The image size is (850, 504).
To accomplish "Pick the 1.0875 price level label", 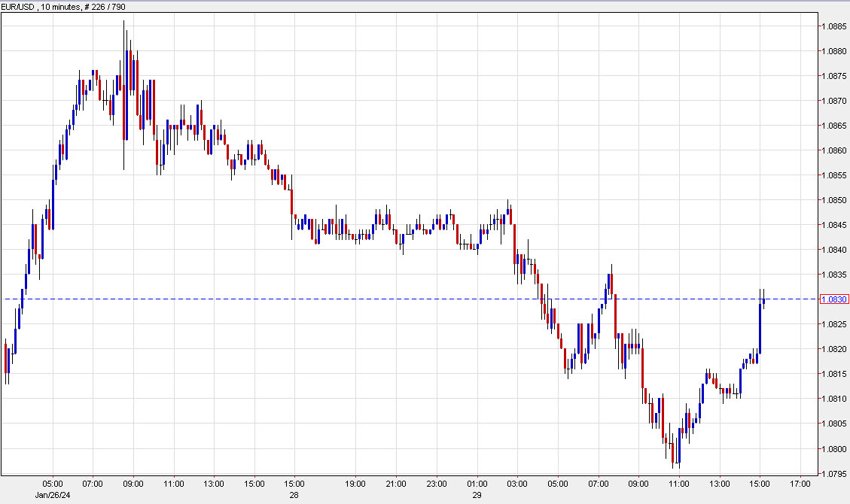I will tap(833, 76).
